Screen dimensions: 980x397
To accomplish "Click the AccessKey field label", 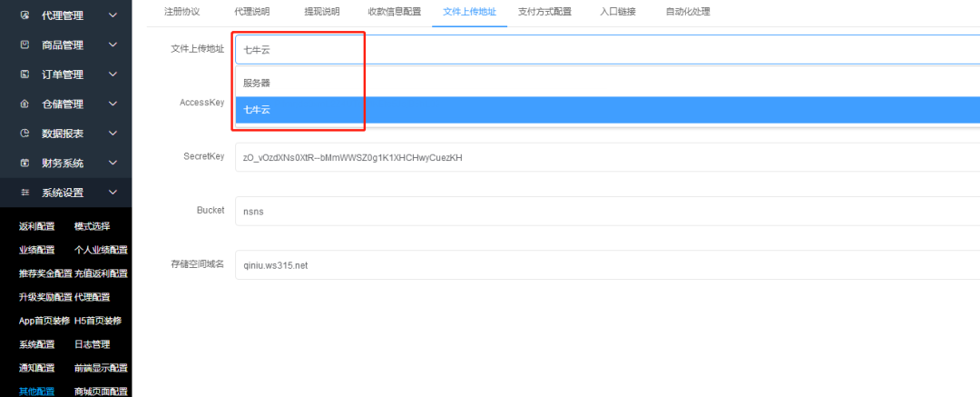I will click(x=201, y=102).
